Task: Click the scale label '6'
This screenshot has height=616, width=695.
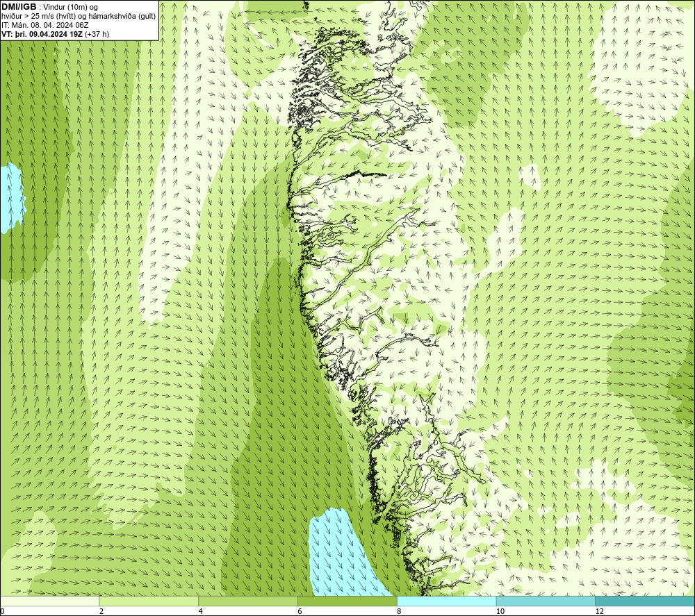Action: [300, 611]
